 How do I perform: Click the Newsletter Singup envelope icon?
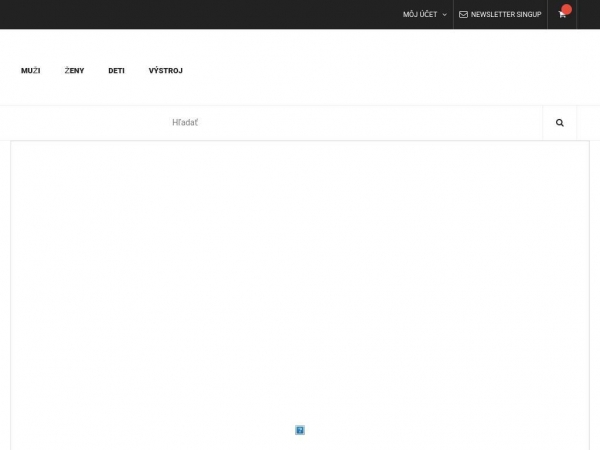(463, 15)
